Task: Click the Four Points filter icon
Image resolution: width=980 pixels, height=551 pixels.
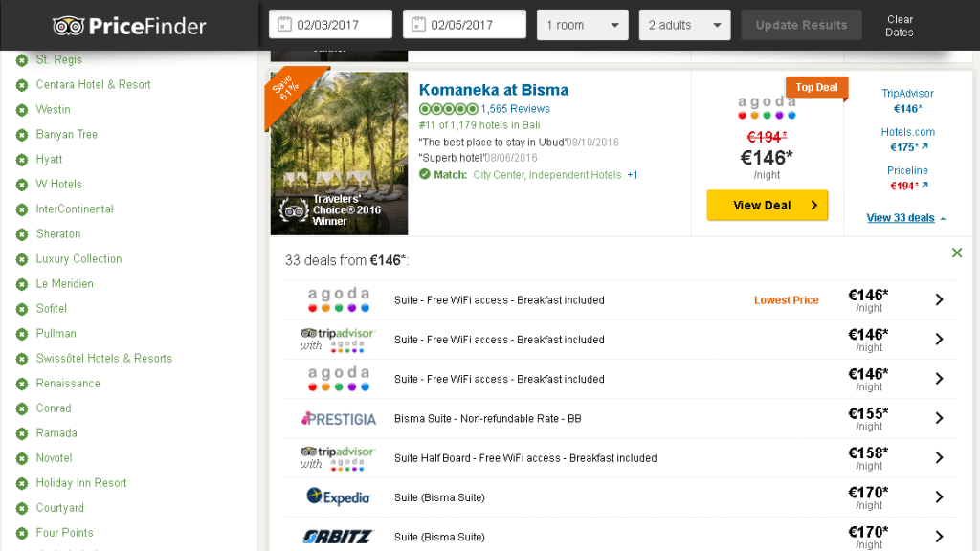Action: [x=22, y=534]
